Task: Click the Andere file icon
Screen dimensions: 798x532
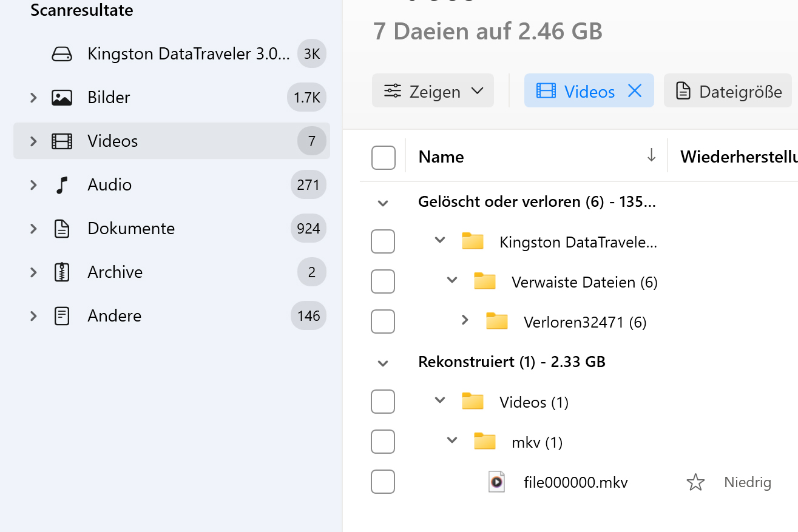Action: [62, 316]
